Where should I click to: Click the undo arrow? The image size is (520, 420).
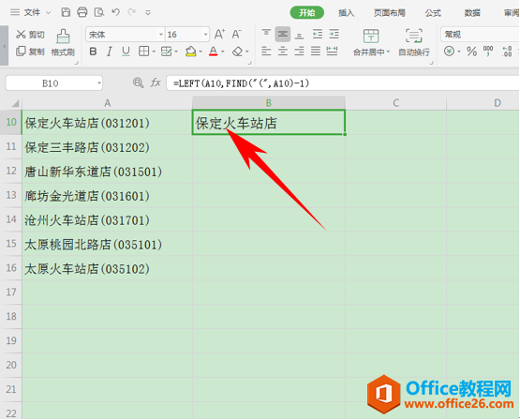click(115, 12)
